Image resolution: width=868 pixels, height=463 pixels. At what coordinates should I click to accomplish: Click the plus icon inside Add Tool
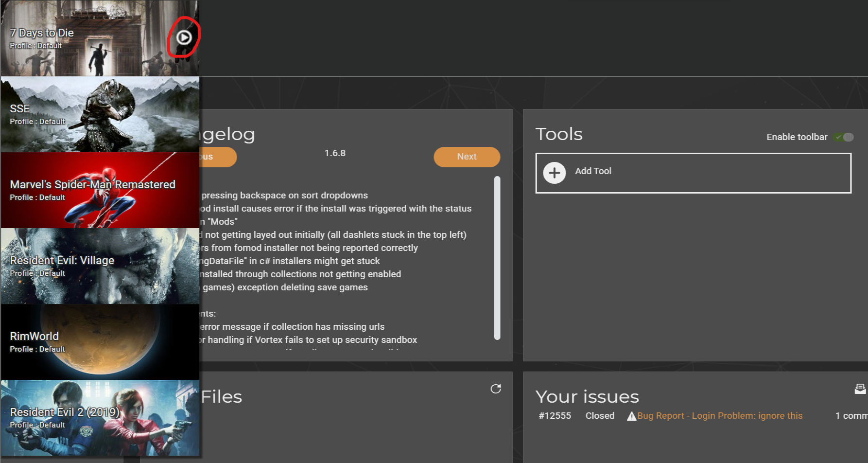tap(554, 173)
